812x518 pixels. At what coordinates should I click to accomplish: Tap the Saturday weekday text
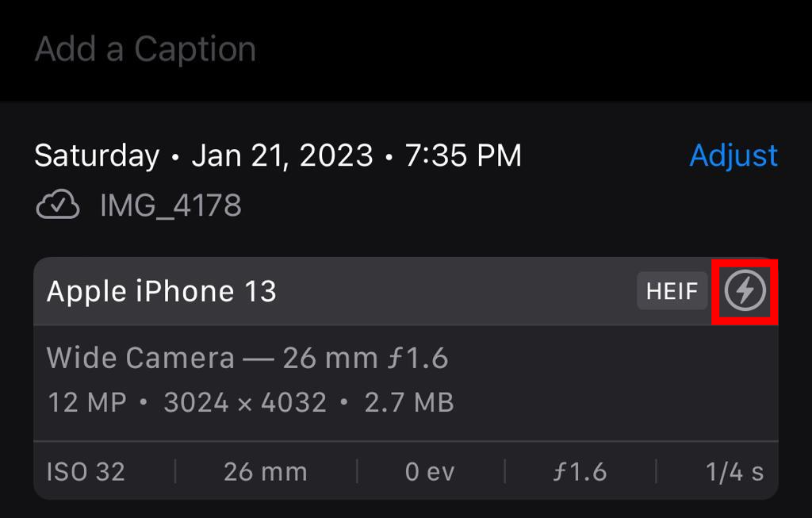97,155
